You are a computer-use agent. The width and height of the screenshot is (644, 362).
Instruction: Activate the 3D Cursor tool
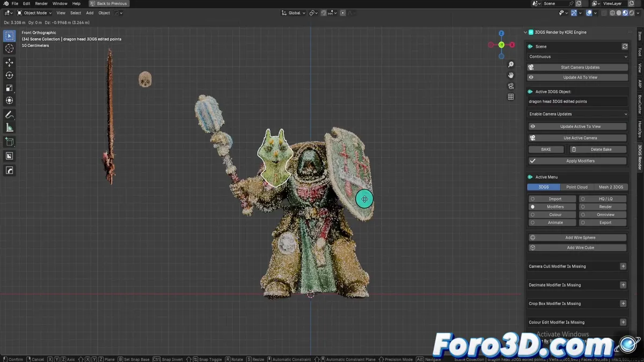click(x=9, y=49)
